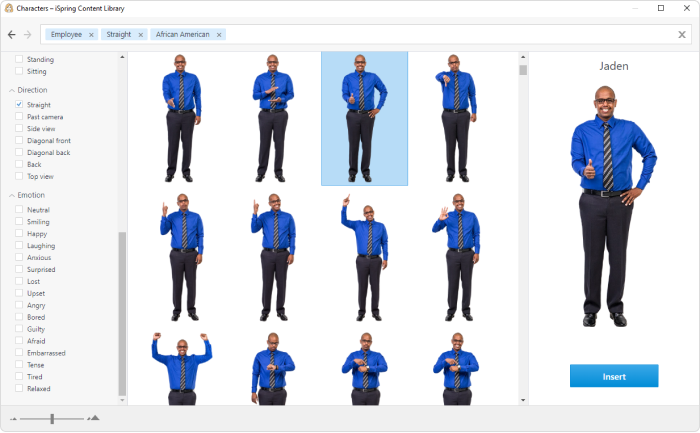Maximize the Content Library window
The width and height of the screenshot is (700, 433).
pyautogui.click(x=661, y=8)
